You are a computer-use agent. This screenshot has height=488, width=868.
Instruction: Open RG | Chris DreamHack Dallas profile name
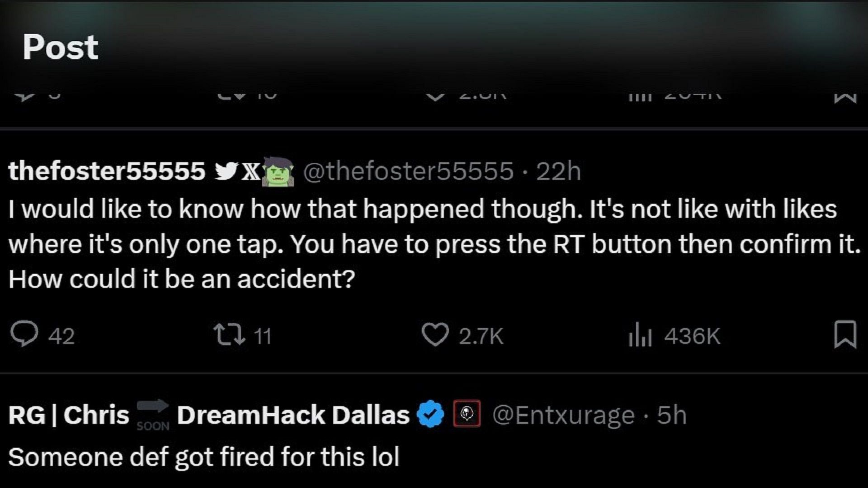[x=209, y=415]
